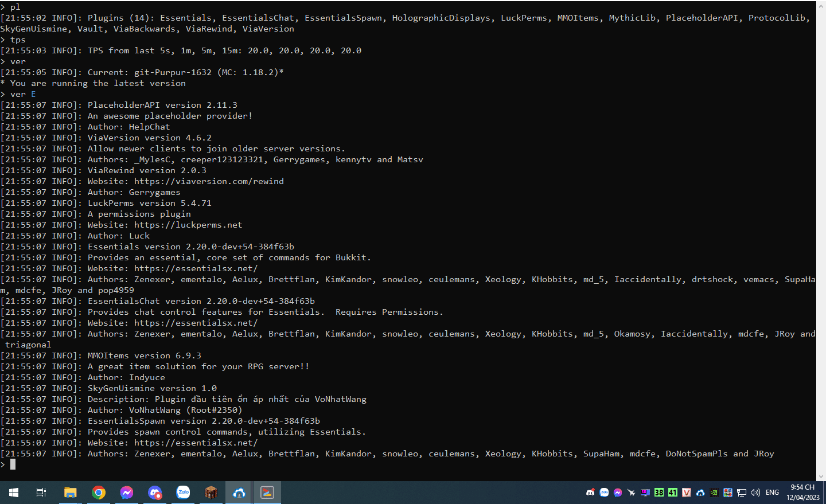Click the 'Plugins (14)' list line
The height and width of the screenshot is (504, 826).
coord(406,18)
